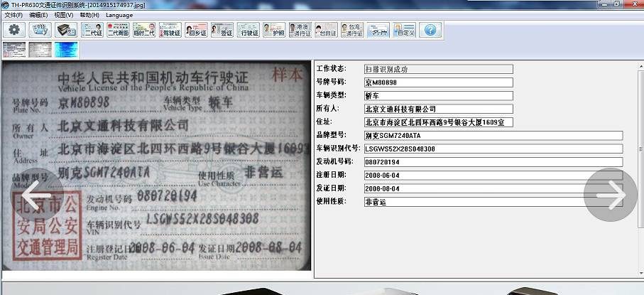
Task: Open the 视图(V) menu
Action: pyautogui.click(x=64, y=15)
